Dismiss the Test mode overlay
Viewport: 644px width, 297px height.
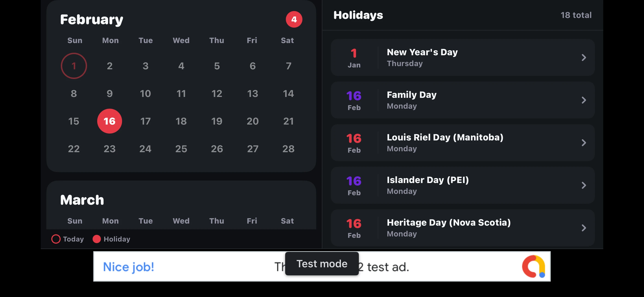(x=322, y=263)
